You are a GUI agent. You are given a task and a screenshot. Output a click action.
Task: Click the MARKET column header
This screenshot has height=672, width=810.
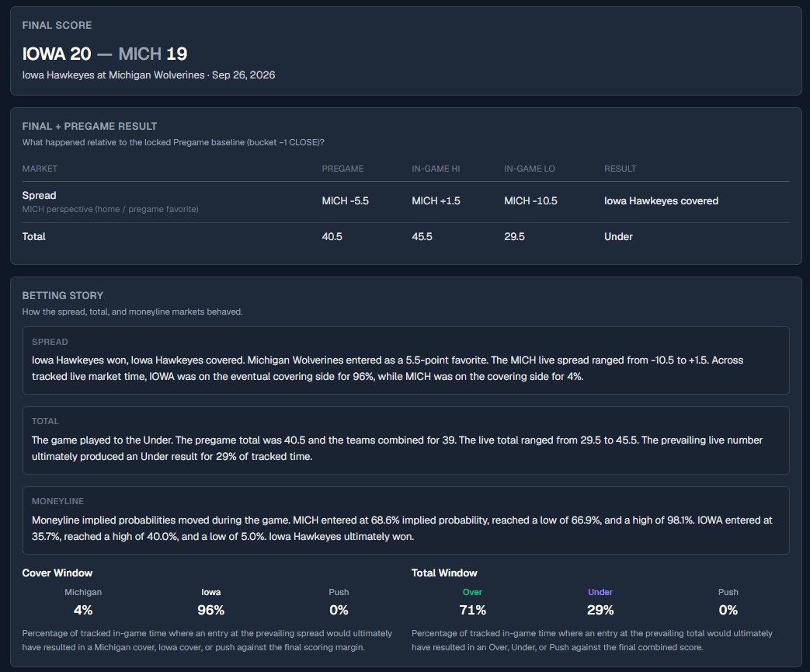pos(40,169)
